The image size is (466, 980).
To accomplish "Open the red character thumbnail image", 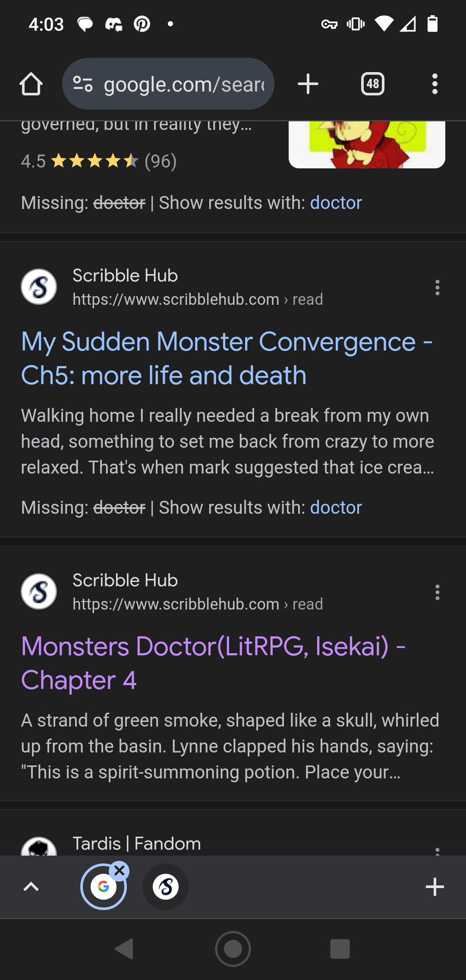I will point(367,145).
